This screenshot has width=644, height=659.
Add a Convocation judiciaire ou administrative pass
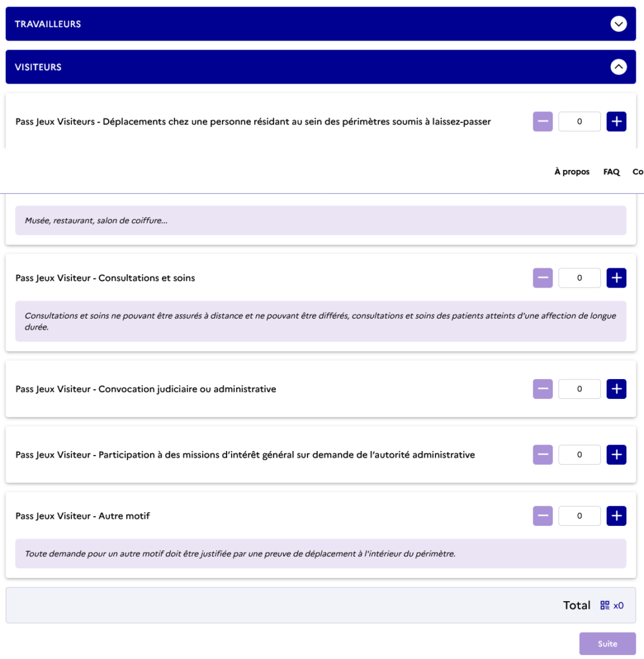(616, 389)
